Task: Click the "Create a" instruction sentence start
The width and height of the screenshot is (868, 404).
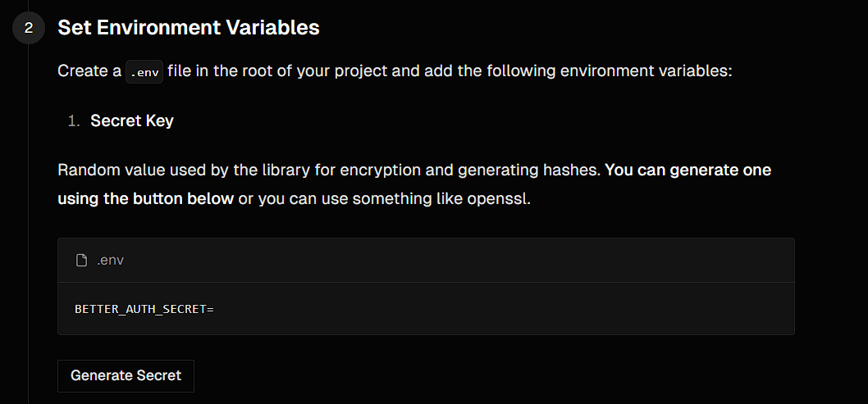Action: tap(89, 71)
